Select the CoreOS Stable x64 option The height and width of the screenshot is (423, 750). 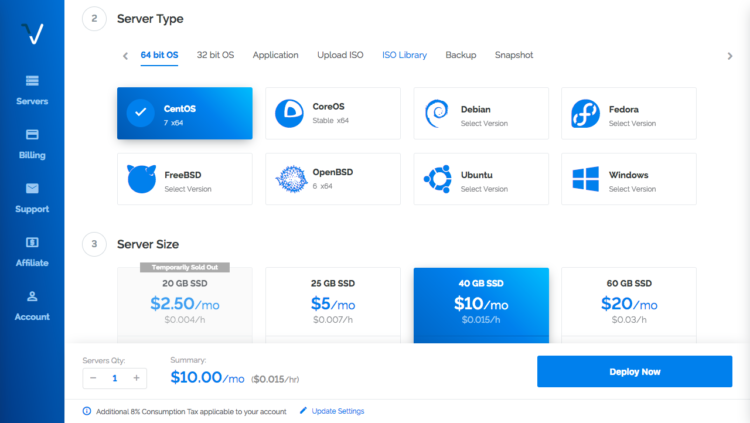333,113
